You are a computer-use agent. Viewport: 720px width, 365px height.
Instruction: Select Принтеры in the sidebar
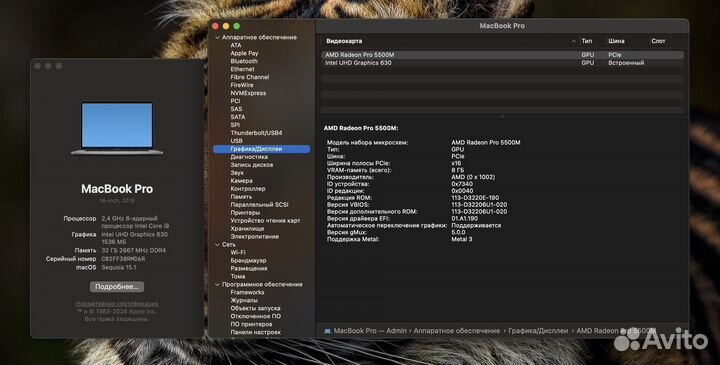point(245,213)
